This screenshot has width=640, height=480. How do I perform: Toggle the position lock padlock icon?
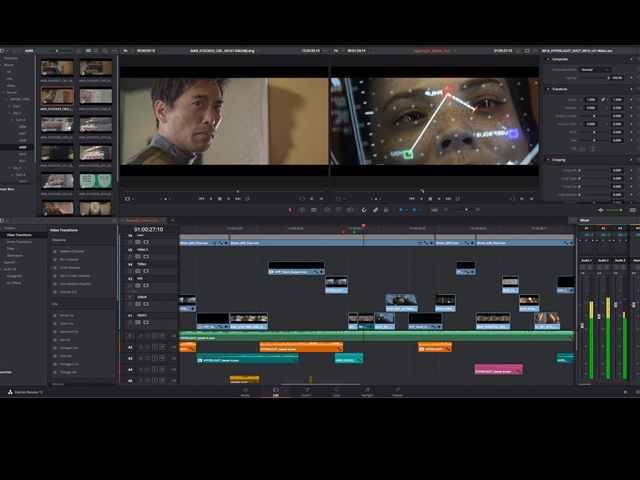click(x=386, y=210)
